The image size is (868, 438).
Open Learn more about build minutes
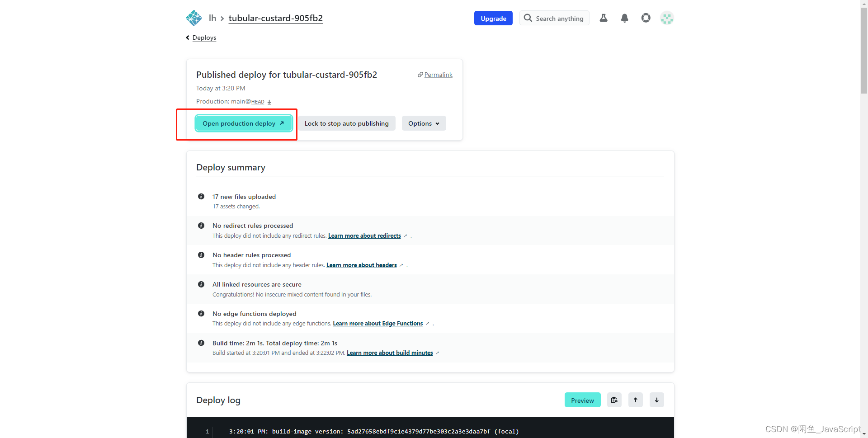point(390,353)
